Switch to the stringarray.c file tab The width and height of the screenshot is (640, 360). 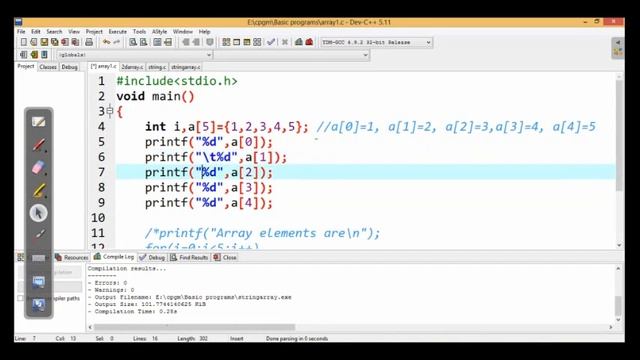click(x=186, y=67)
